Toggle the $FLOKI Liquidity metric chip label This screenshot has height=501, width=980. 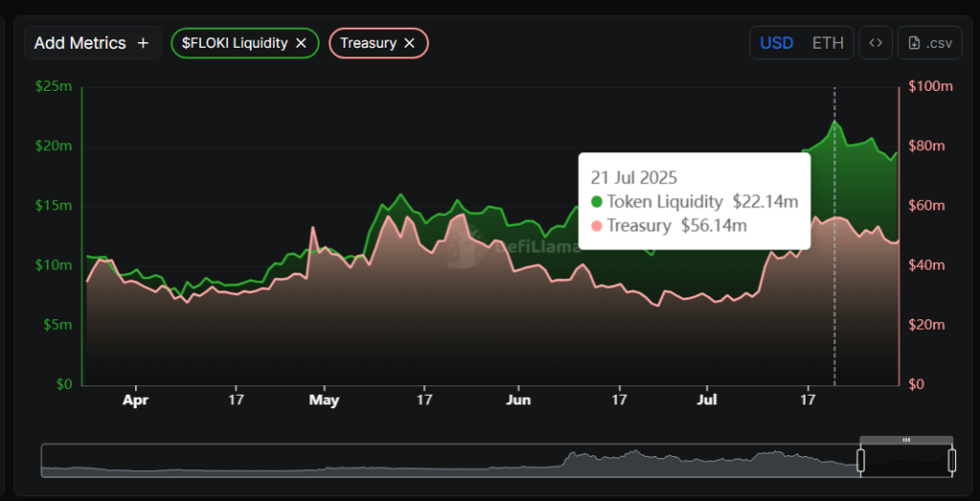pos(234,43)
